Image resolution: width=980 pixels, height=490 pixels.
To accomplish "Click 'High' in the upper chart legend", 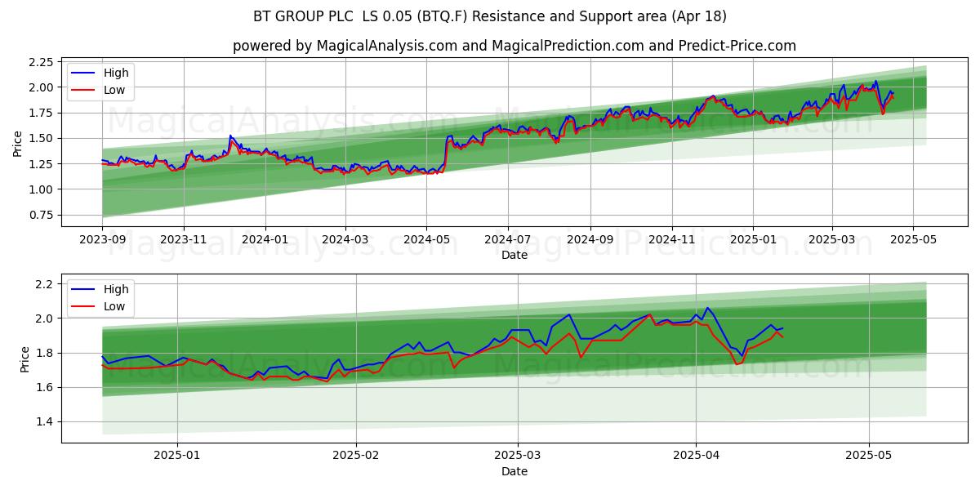I will [x=116, y=73].
